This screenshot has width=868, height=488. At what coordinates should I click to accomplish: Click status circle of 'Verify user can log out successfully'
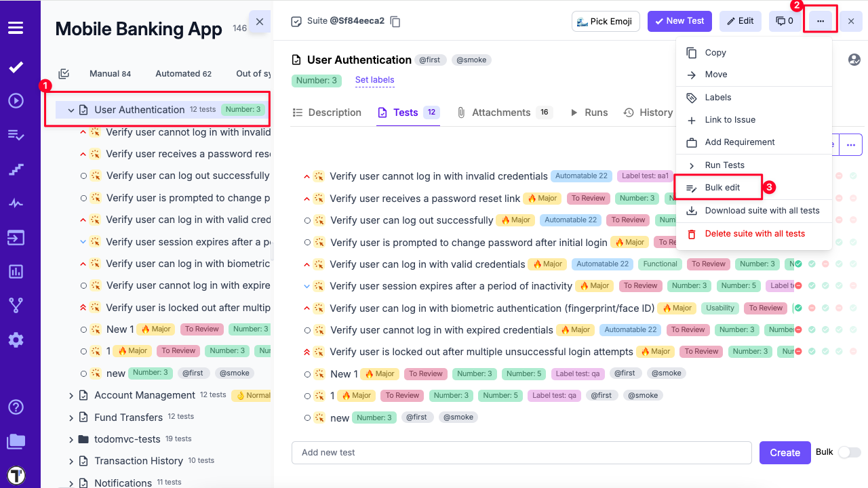[83, 176]
